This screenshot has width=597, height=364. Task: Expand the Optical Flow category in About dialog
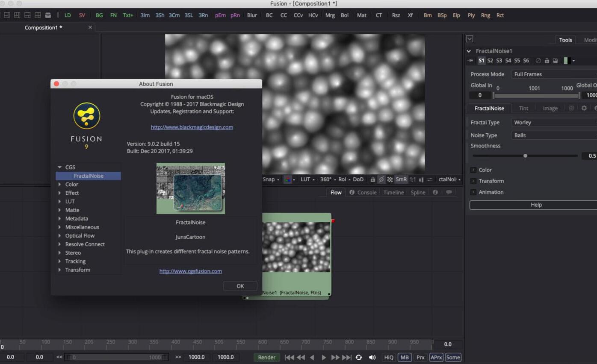click(60, 235)
